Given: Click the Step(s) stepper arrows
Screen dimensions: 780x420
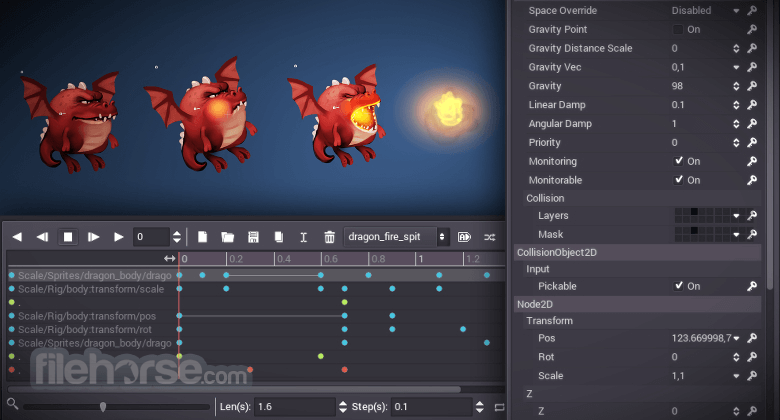Looking at the screenshot, I should [x=480, y=407].
